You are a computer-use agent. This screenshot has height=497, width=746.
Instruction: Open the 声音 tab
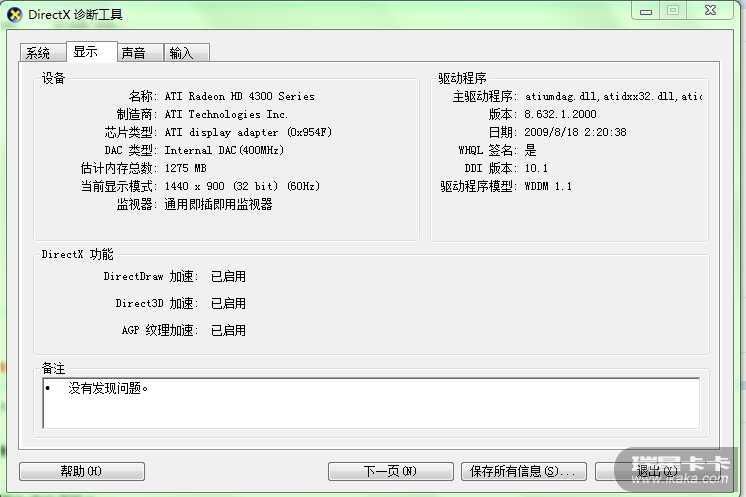pyautogui.click(x=140, y=52)
